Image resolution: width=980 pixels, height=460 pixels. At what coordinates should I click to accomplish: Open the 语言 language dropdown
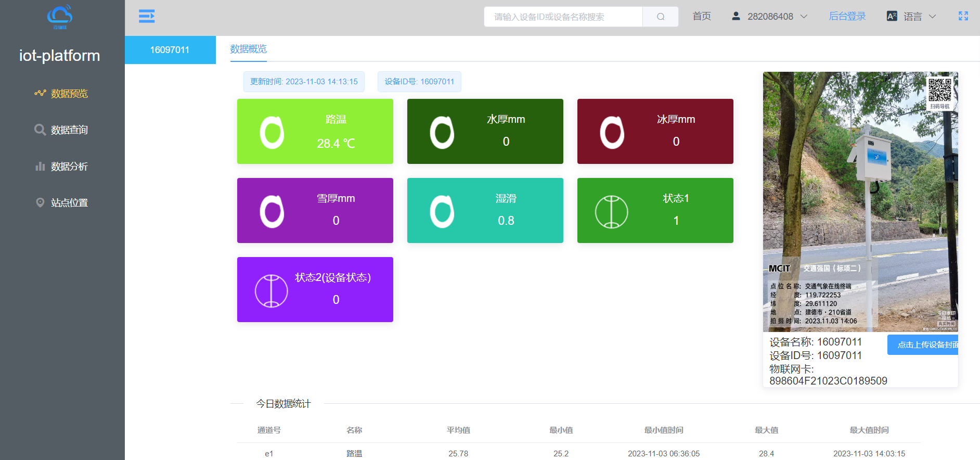click(919, 17)
